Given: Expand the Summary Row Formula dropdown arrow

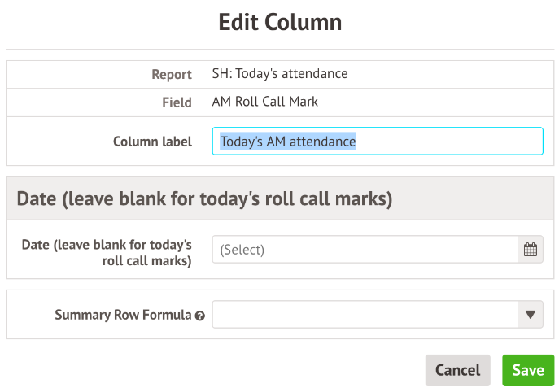Looking at the screenshot, I should coord(531,314).
